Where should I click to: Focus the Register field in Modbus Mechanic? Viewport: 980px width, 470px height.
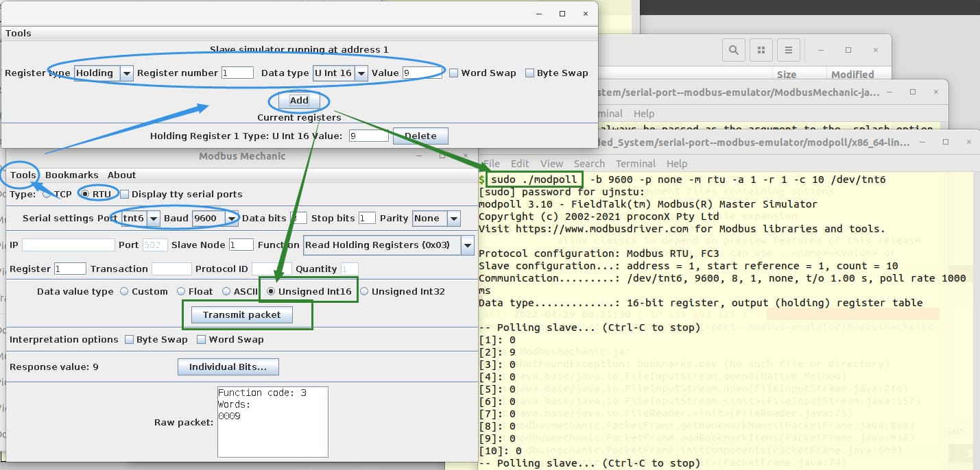coord(70,269)
